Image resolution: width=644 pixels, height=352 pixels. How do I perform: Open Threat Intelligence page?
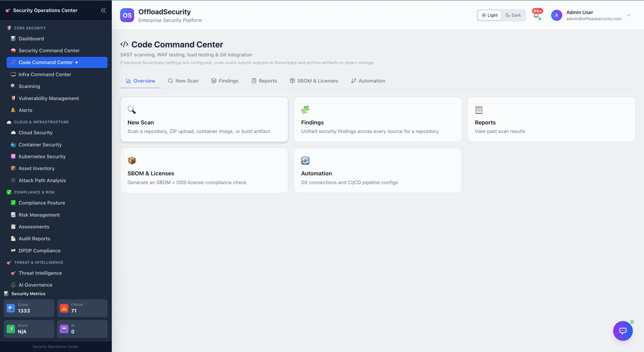pos(57,273)
